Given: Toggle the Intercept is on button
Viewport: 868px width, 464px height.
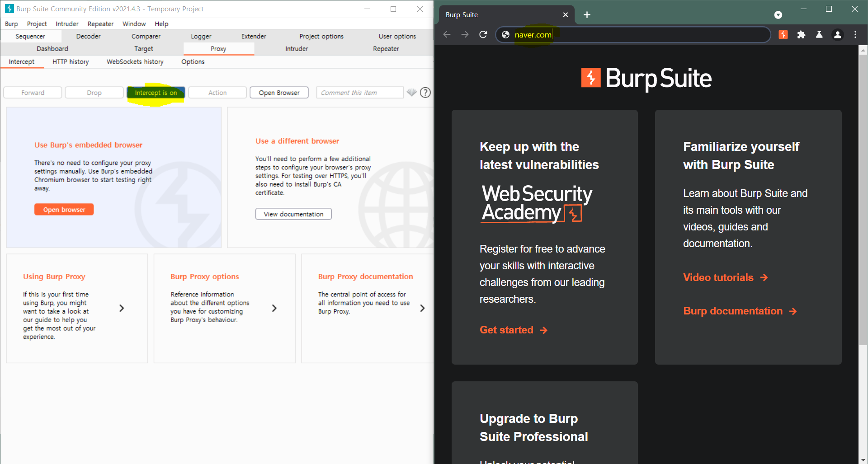Looking at the screenshot, I should pyautogui.click(x=156, y=93).
